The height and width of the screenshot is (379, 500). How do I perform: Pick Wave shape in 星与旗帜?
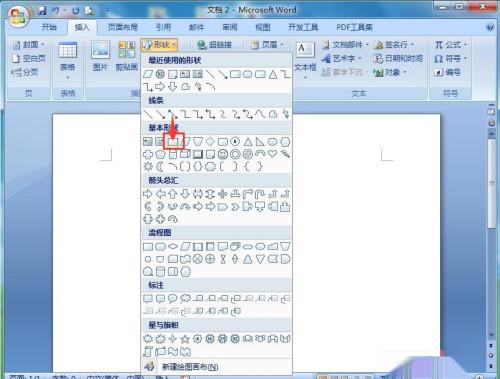[x=173, y=351]
